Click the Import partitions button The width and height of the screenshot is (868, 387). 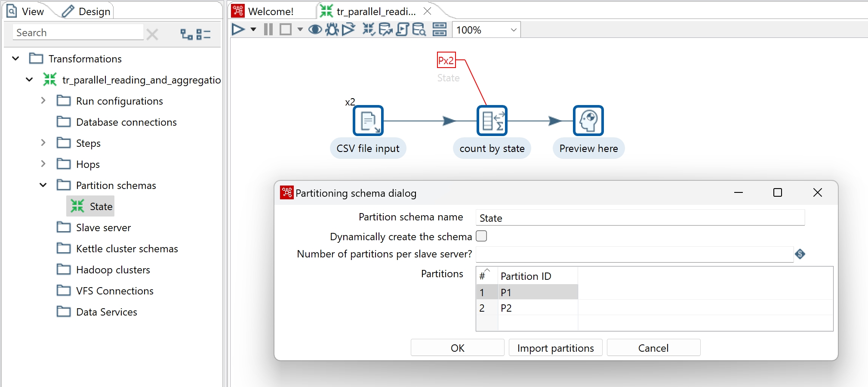click(x=555, y=348)
